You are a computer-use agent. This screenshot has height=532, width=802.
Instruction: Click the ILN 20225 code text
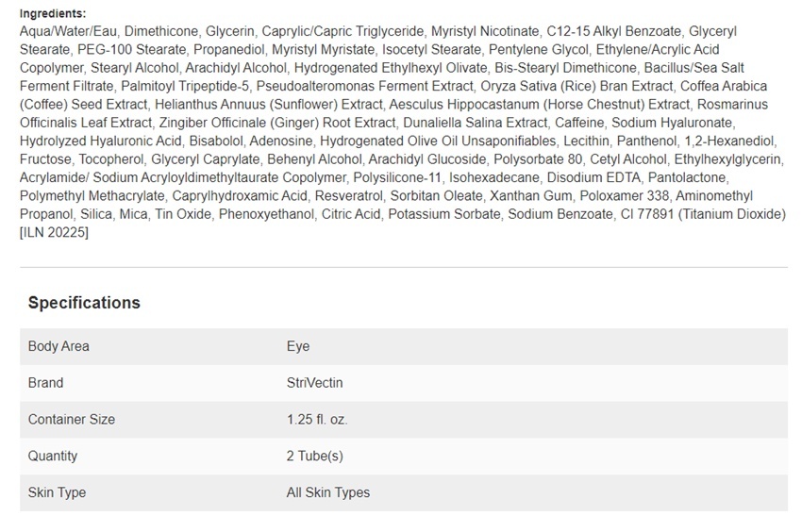pos(54,232)
